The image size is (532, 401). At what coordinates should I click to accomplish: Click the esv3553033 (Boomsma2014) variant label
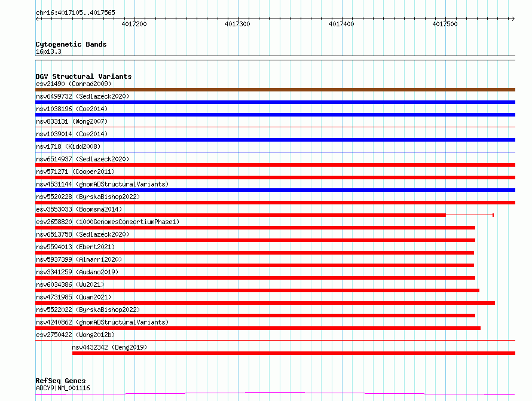point(79,209)
